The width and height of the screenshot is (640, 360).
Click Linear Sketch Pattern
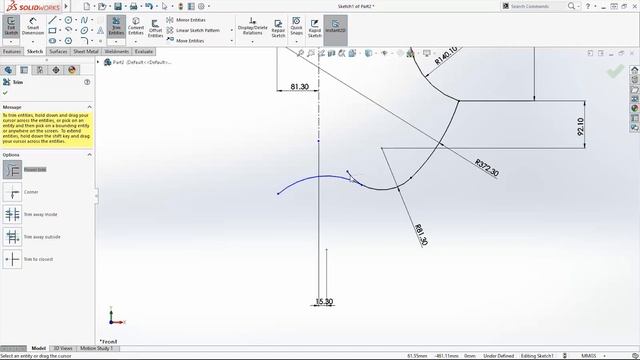(193, 31)
